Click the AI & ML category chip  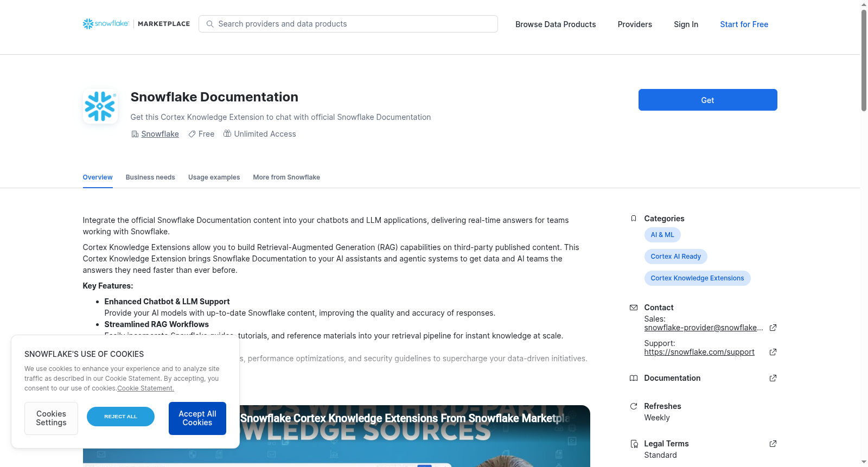[x=662, y=235]
